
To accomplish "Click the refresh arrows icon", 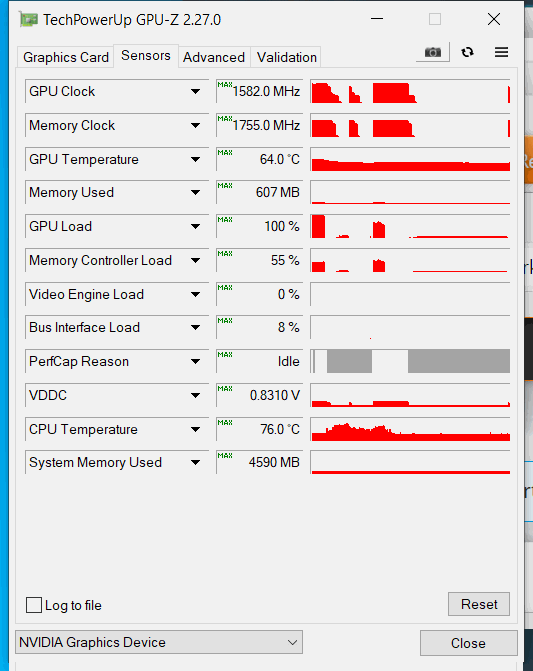I will 467,52.
